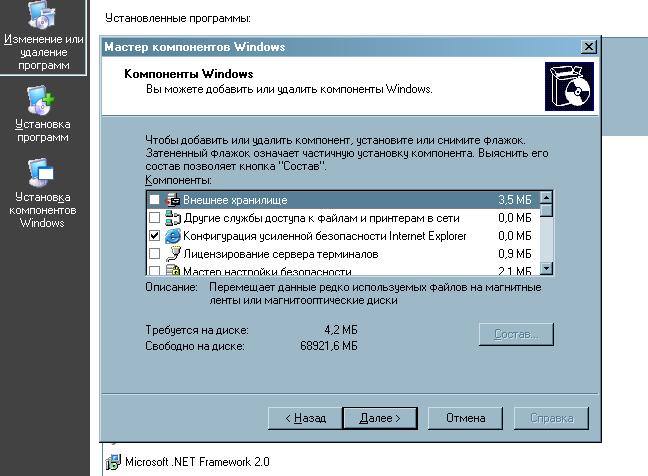Select Мастер настройки безопасности row text
648x476 pixels.
(x=267, y=271)
